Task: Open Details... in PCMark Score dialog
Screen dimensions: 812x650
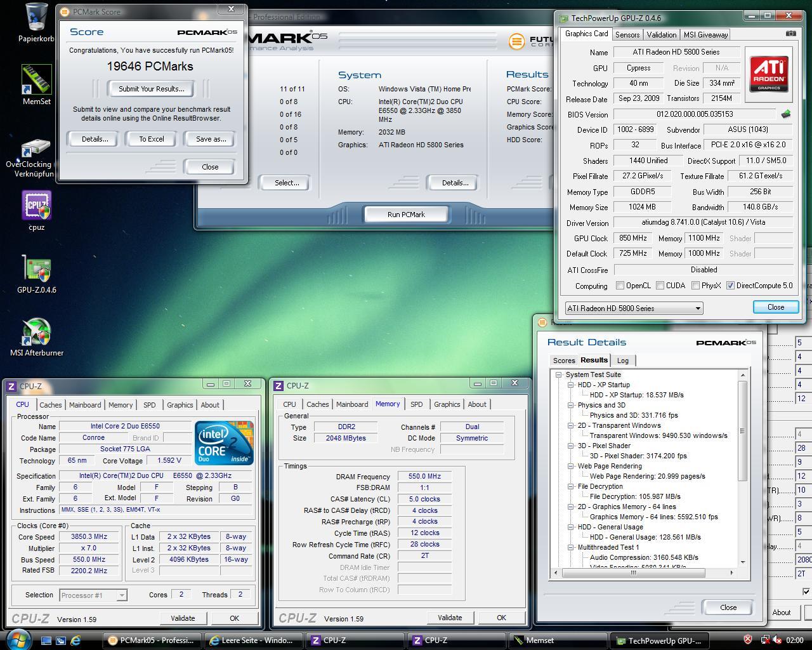Action: pyautogui.click(x=95, y=139)
